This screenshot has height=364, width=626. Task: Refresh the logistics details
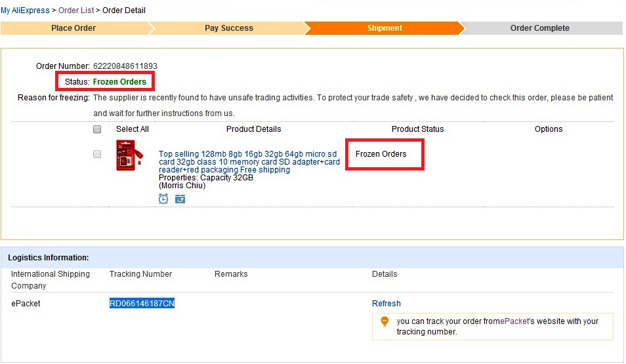click(x=386, y=304)
